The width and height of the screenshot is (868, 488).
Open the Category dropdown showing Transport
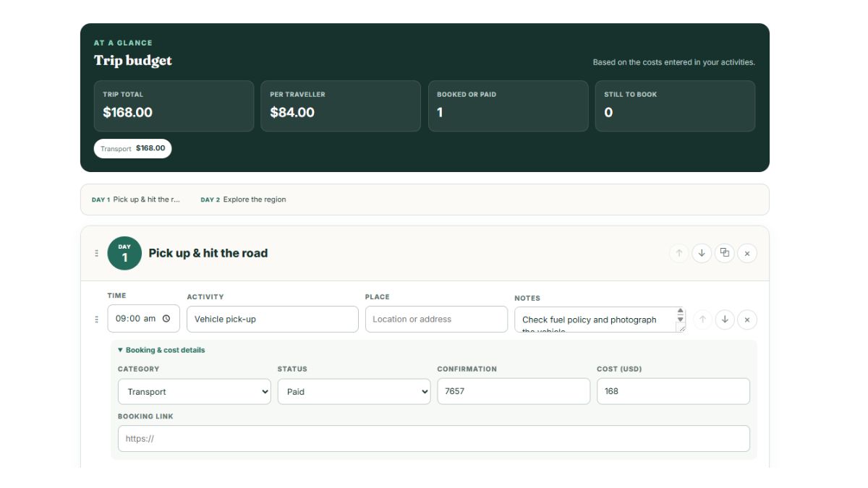[x=195, y=392]
